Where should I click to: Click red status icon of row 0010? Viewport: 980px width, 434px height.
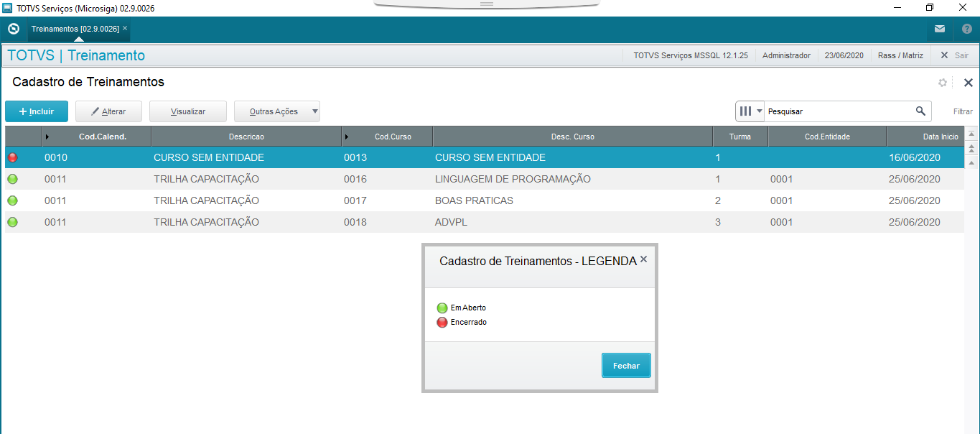point(12,157)
